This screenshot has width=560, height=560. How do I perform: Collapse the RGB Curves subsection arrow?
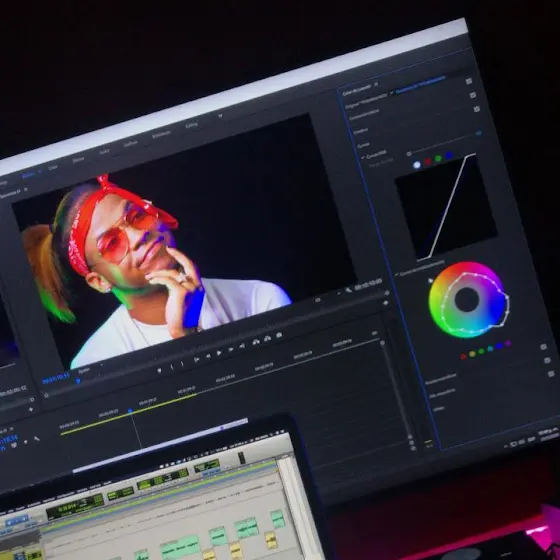click(363, 157)
